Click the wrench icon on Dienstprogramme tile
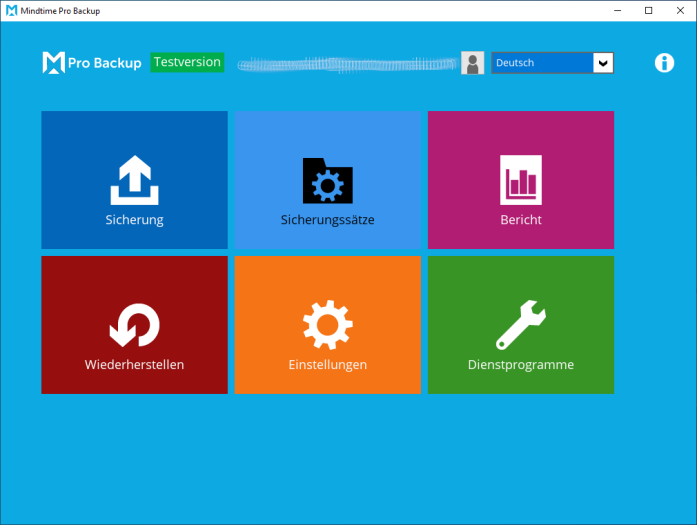Screen dimensions: 697x525 tap(521, 326)
